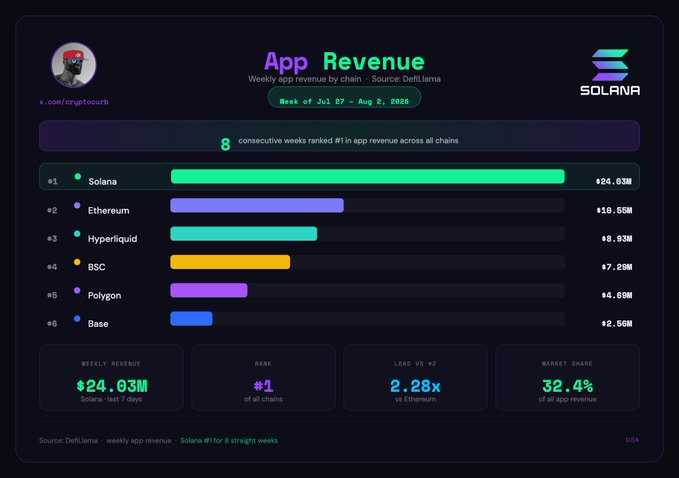Click the blue Base revenue bar
The width and height of the screenshot is (679, 478).
pyautogui.click(x=191, y=319)
